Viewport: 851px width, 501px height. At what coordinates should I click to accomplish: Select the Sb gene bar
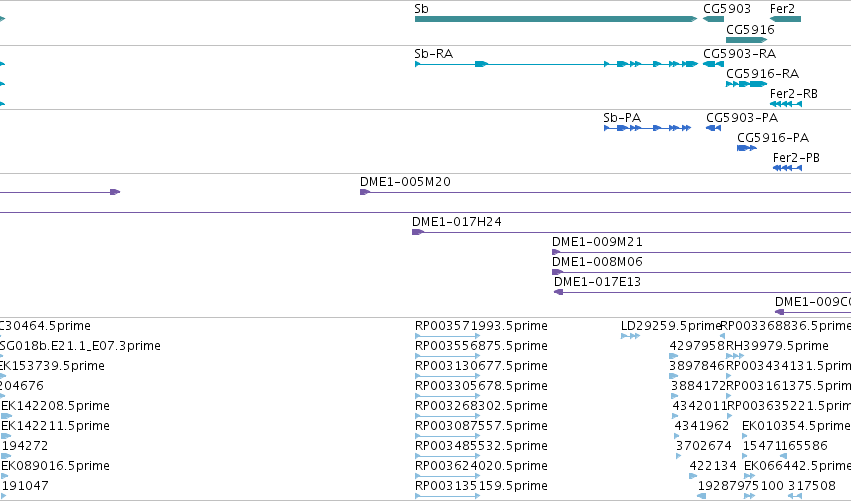pos(556,19)
